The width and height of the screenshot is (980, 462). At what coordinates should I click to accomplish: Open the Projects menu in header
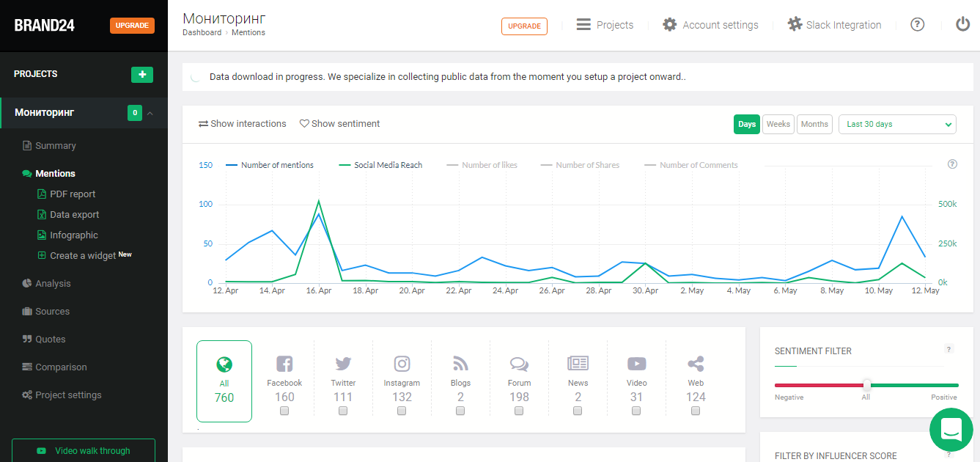click(x=605, y=25)
